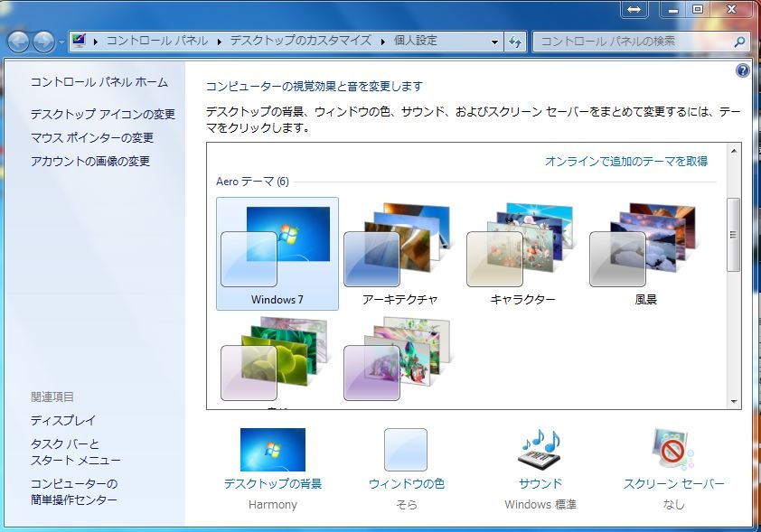Click サウンド text link

point(540,483)
